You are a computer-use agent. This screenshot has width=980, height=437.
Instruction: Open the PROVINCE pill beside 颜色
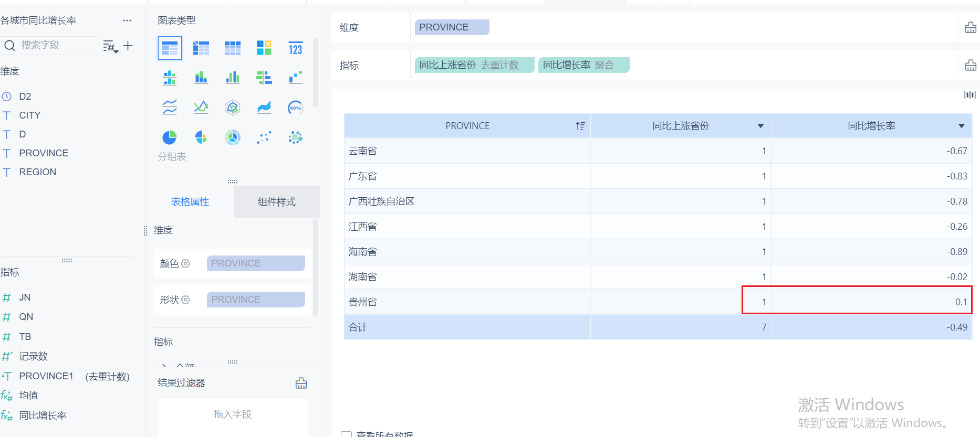pyautogui.click(x=256, y=263)
